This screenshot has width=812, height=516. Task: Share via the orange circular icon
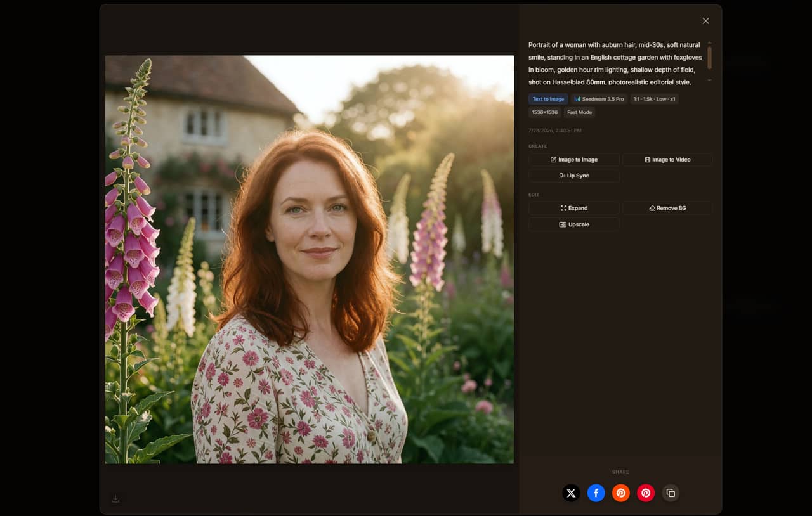tap(620, 493)
